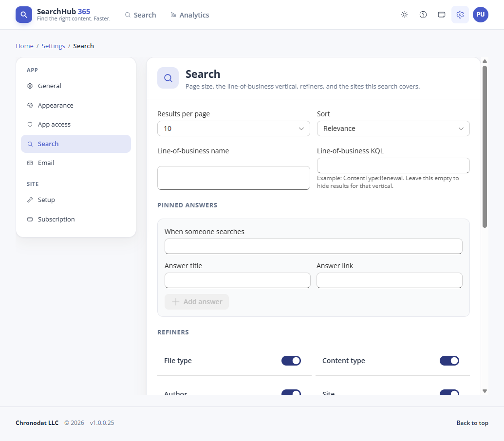Screen dimensions: 504x441
Task: Click the large Search section header icon
Action: tap(168, 78)
